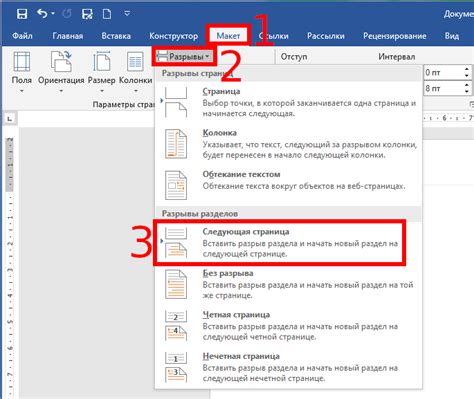Click the Поля margins icon

[x=22, y=62]
